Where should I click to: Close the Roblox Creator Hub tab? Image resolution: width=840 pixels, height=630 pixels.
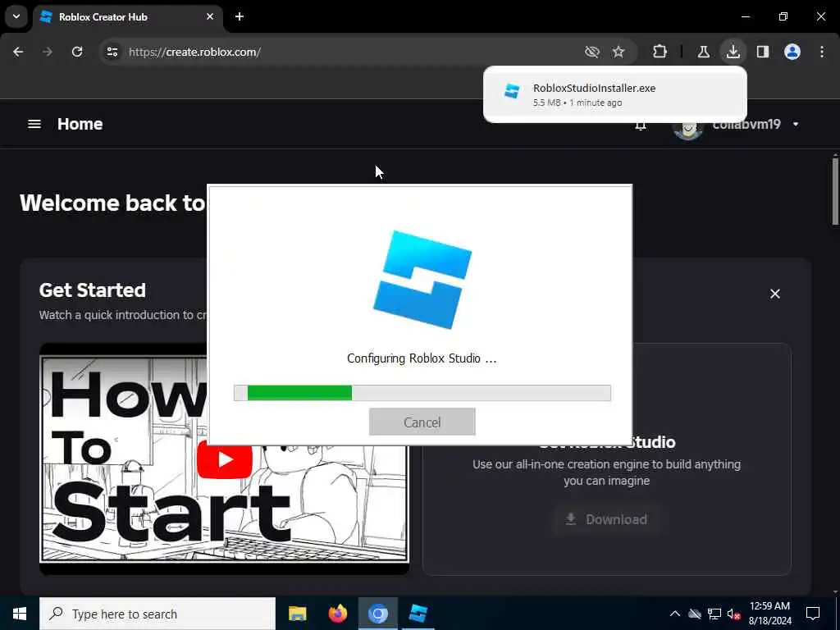(210, 16)
